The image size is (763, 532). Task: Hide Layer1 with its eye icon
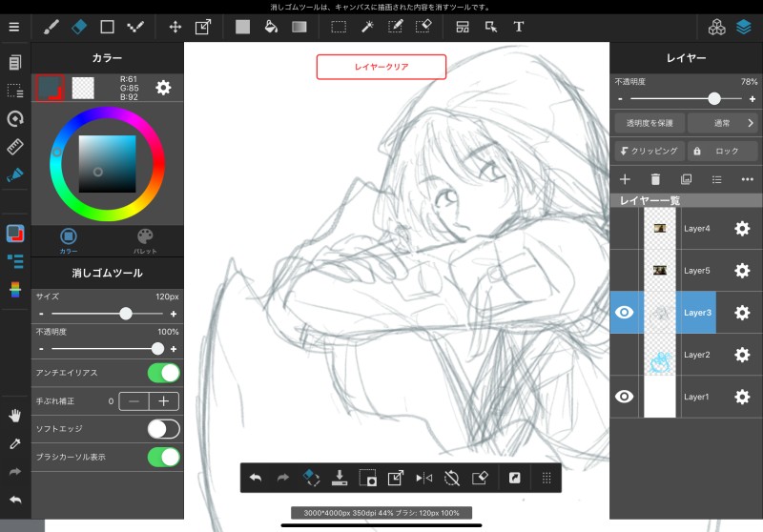click(625, 397)
